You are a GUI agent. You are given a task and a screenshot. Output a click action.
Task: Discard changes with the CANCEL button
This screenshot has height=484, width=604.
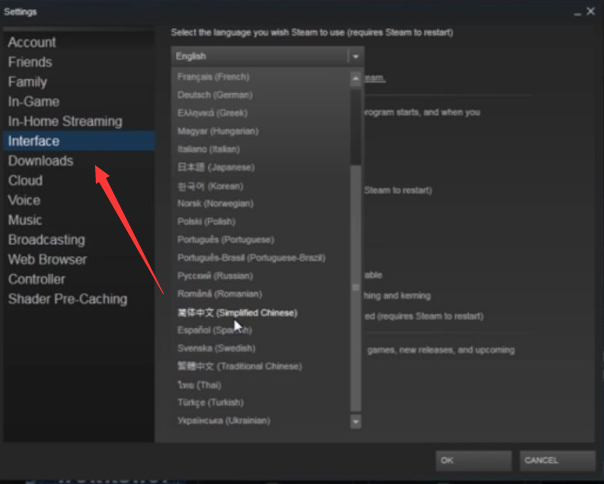tap(557, 460)
